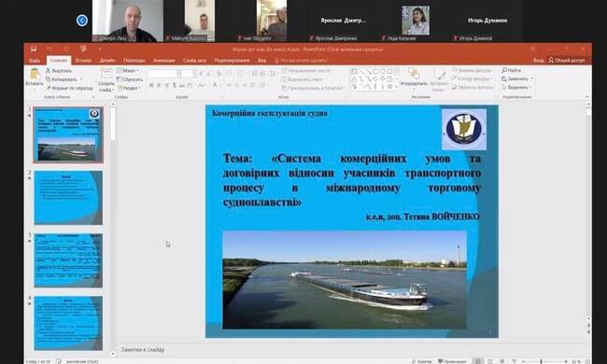The width and height of the screenshot is (607, 364).
Task: Expand the Заменить (Replace) dropdown arrow
Action: point(532,78)
